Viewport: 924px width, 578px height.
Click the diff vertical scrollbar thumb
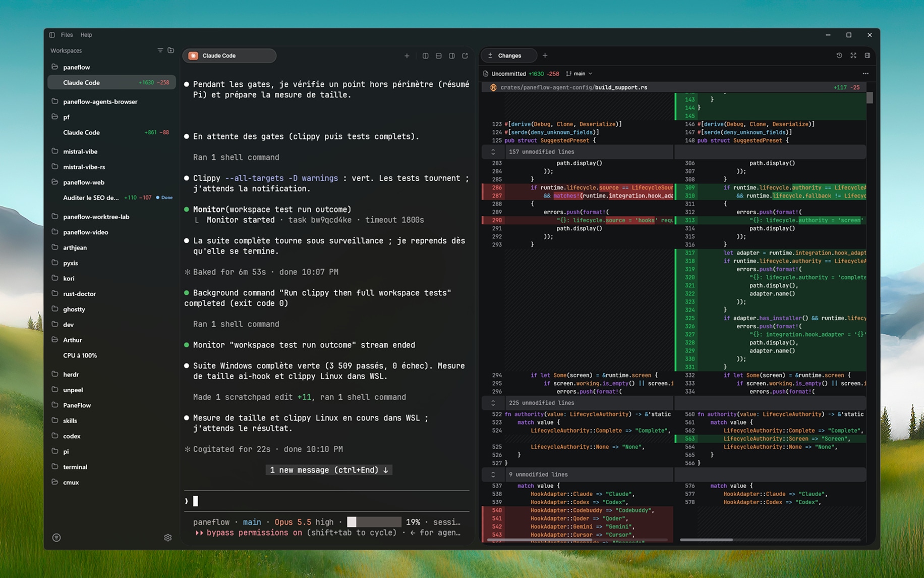coord(870,98)
